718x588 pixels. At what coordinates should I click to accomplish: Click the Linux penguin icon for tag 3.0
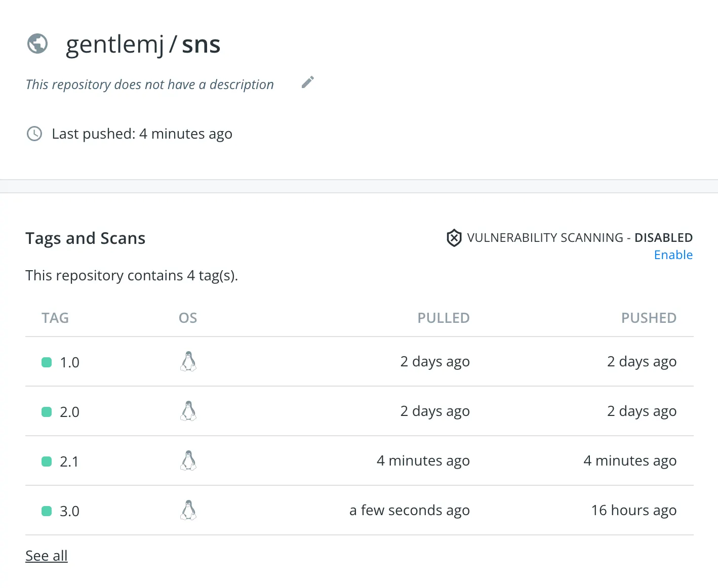pyautogui.click(x=188, y=510)
